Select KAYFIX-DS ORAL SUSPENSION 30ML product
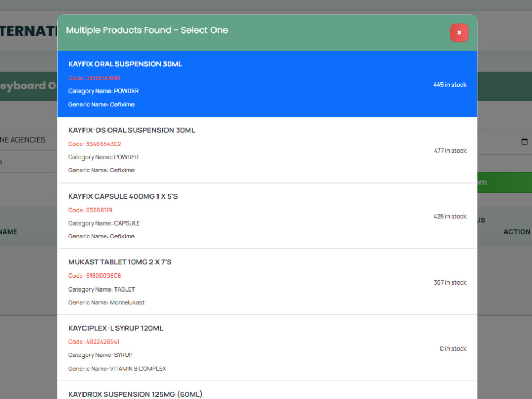This screenshot has width=532, height=399. click(267, 151)
